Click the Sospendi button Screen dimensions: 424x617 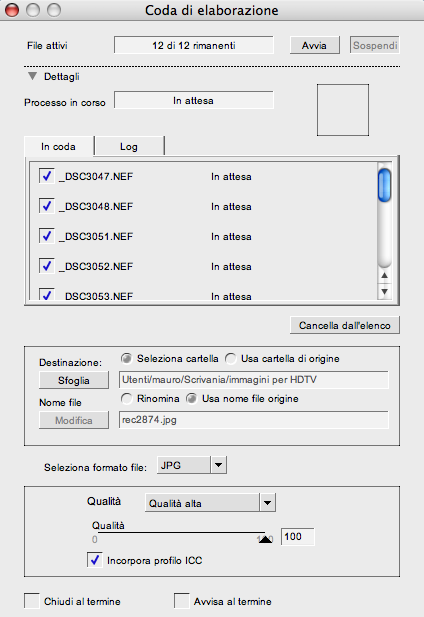coord(375,45)
